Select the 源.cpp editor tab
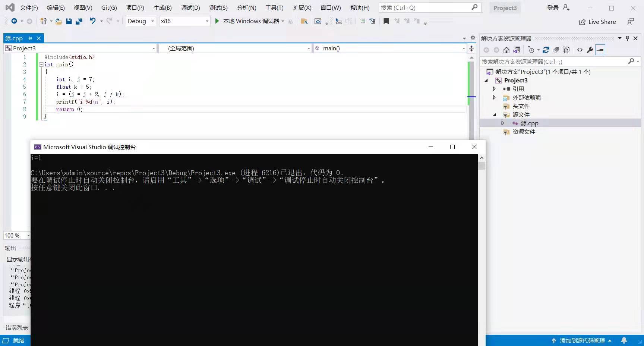This screenshot has height=346, width=644. pyautogui.click(x=14, y=38)
